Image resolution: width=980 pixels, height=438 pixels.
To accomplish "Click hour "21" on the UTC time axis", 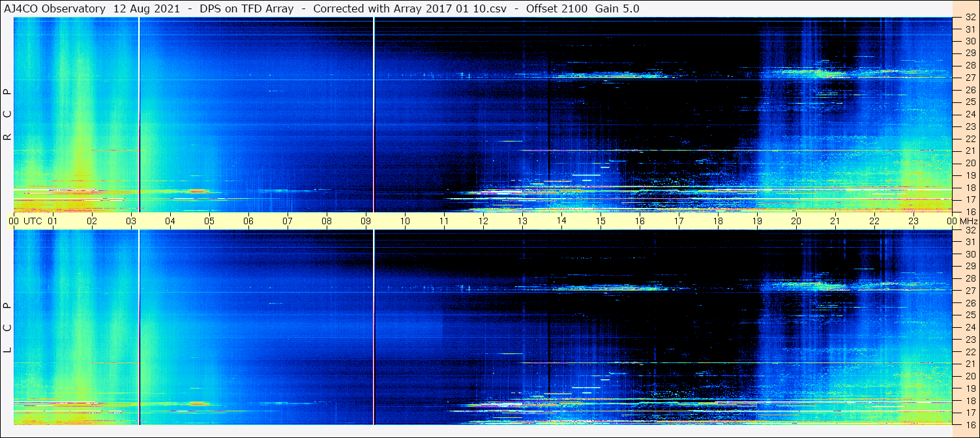I will pos(835,221).
